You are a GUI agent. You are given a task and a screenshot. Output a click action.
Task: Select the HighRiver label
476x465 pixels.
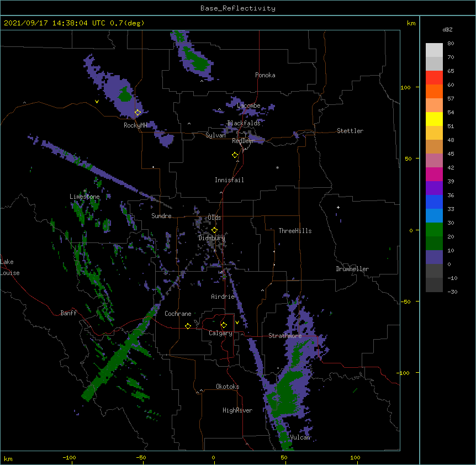(237, 410)
